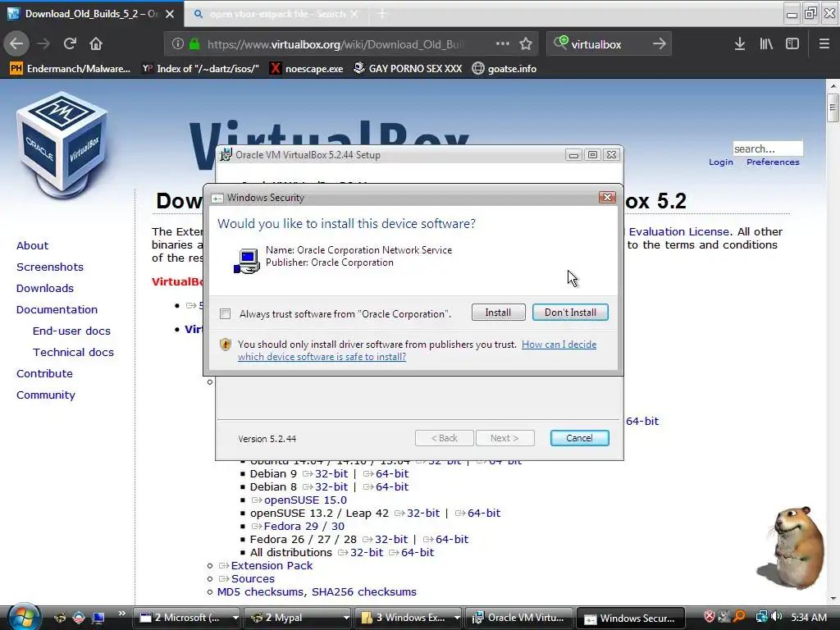Open the Documentation sidebar link
The image size is (840, 630).
pyautogui.click(x=57, y=309)
